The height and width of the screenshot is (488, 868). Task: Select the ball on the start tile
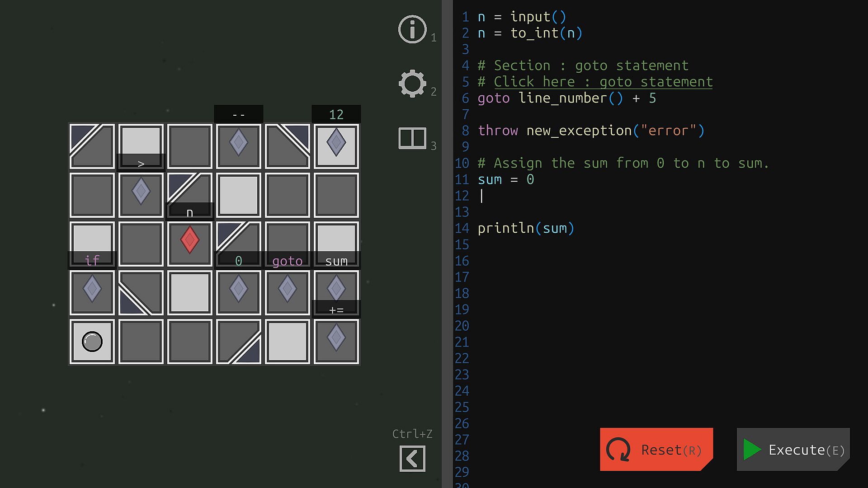pyautogui.click(x=92, y=342)
